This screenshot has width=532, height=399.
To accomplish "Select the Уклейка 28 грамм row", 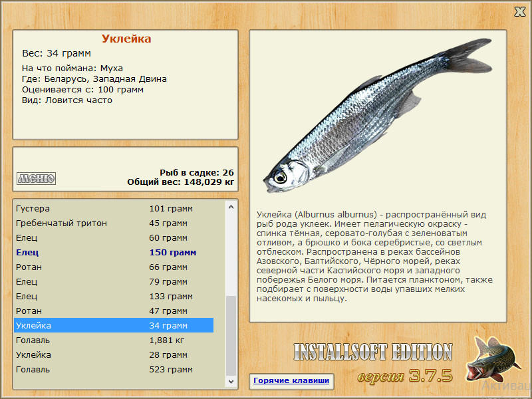I will click(x=114, y=354).
